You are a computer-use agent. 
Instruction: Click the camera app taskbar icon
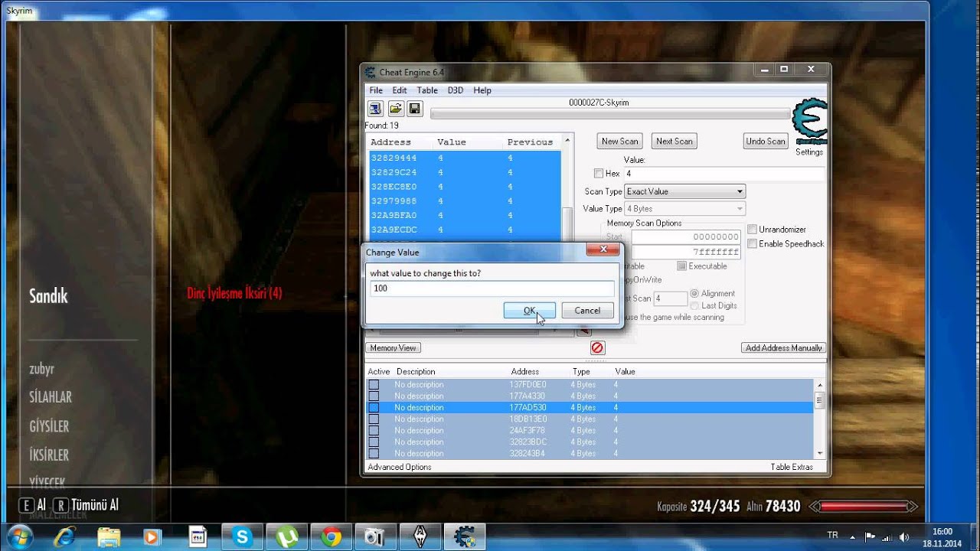(375, 537)
